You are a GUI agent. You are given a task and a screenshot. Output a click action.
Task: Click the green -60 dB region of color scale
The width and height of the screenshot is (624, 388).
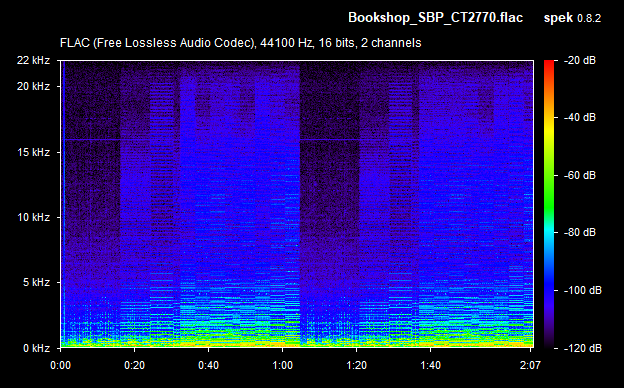coord(549,175)
